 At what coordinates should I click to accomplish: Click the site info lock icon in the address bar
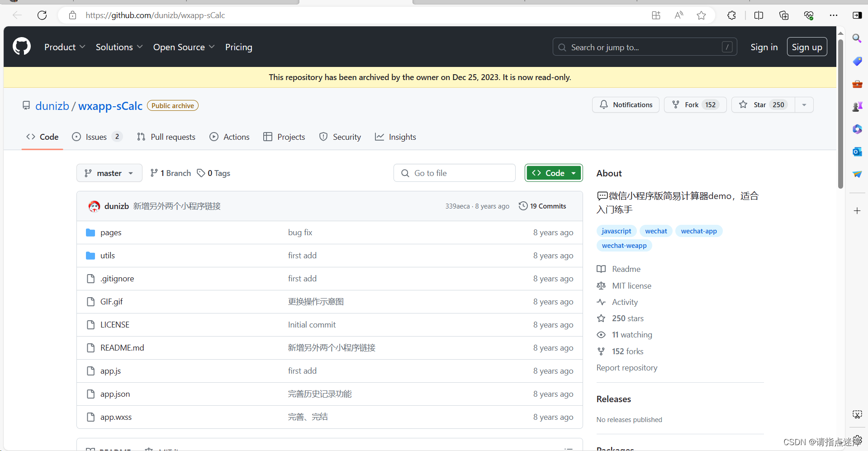coord(72,15)
